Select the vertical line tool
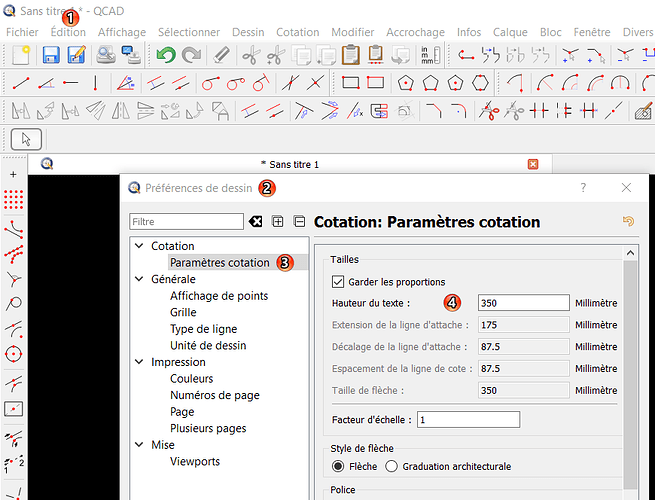The image size is (655, 500). point(96,83)
